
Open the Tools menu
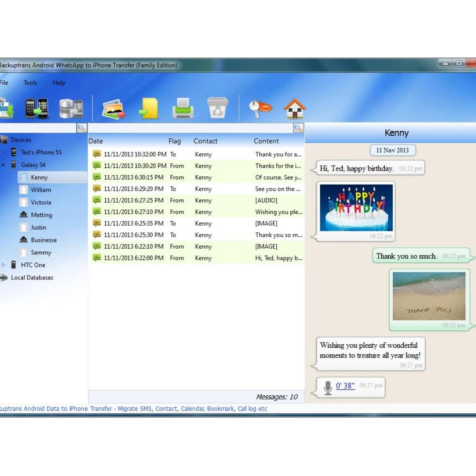click(30, 82)
